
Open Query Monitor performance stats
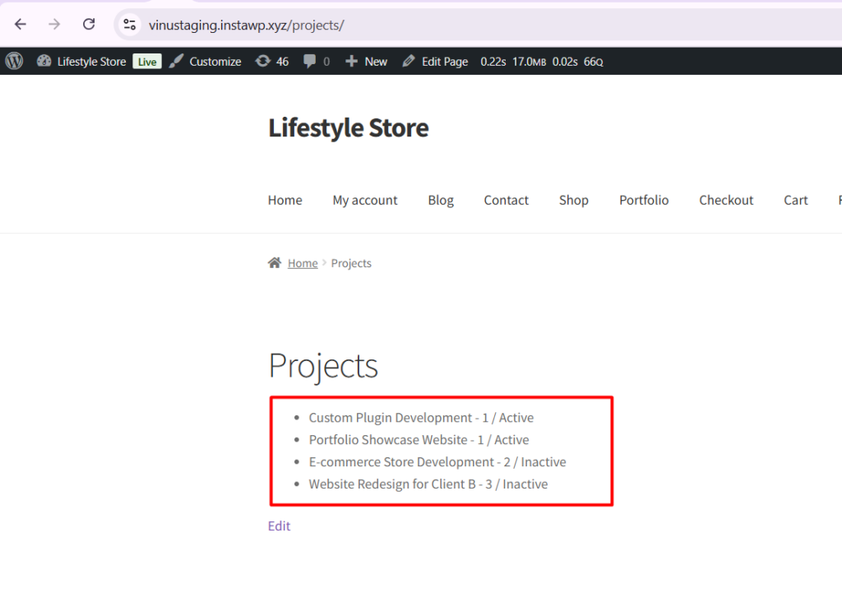541,62
